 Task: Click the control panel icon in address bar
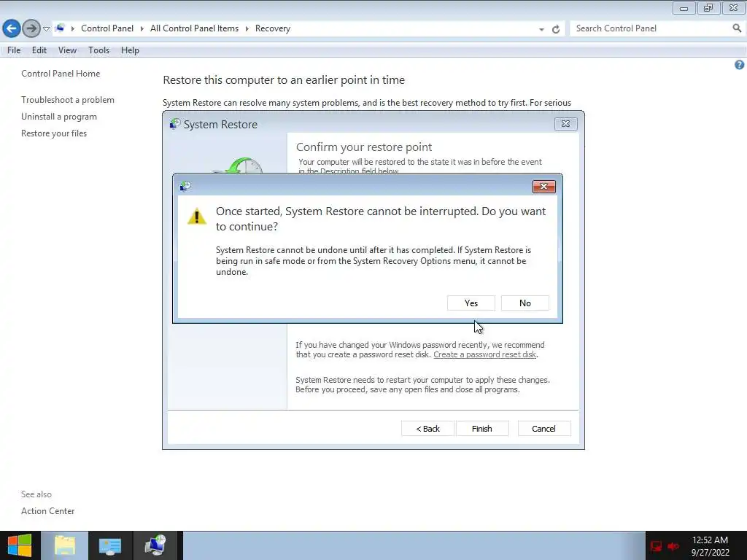pos(60,28)
